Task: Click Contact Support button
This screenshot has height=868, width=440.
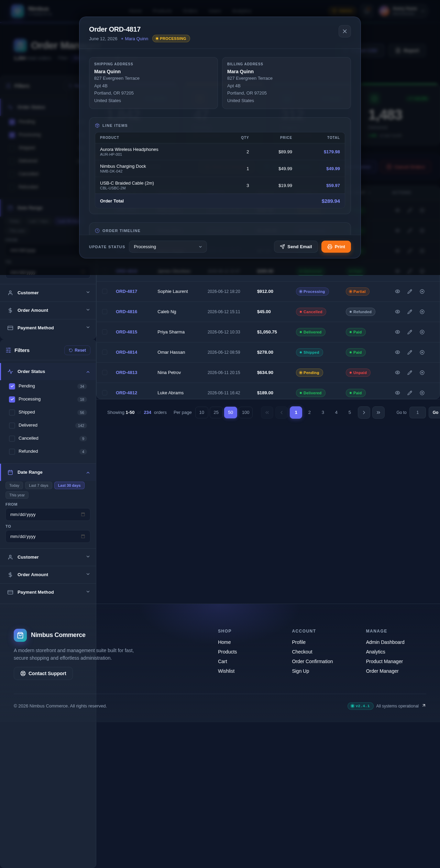Action: pos(43,673)
